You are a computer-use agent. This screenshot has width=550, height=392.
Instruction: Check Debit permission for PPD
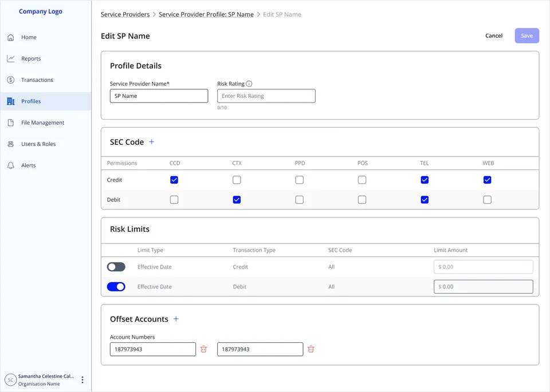tap(299, 200)
